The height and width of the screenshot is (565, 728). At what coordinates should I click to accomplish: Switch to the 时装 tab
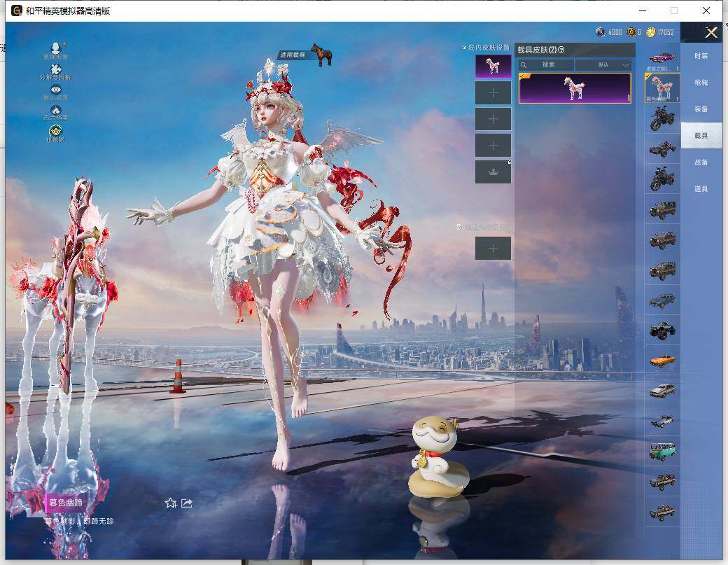701,56
